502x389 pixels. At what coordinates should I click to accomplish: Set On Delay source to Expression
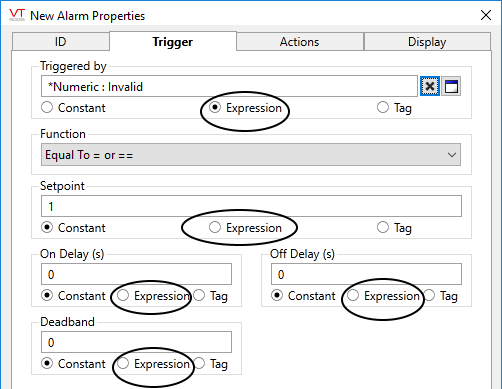coord(153,296)
